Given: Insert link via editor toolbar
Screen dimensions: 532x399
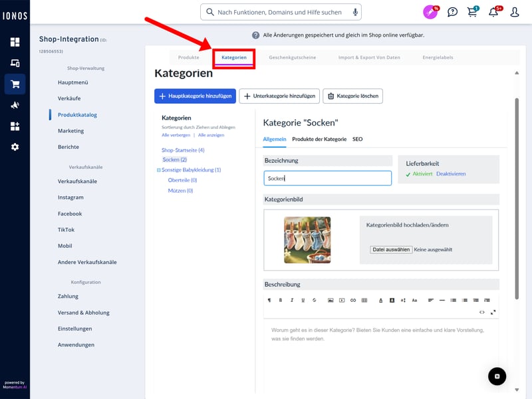Looking at the screenshot, I should [x=353, y=301].
